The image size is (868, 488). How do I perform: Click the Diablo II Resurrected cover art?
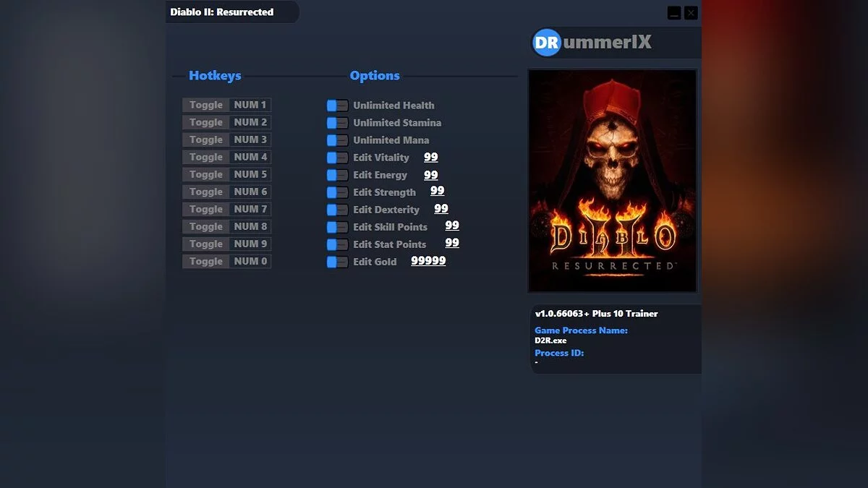click(x=613, y=181)
